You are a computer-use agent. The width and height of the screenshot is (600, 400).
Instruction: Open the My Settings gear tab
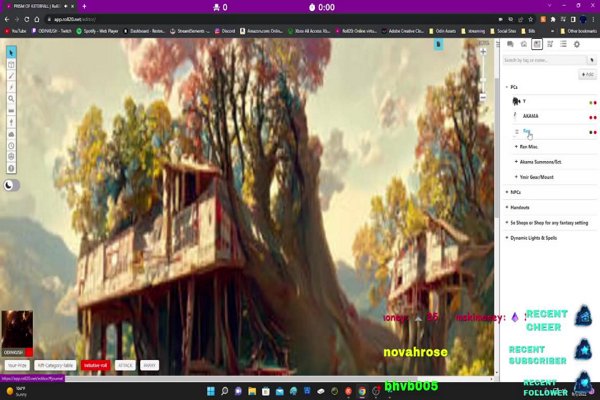[577, 44]
